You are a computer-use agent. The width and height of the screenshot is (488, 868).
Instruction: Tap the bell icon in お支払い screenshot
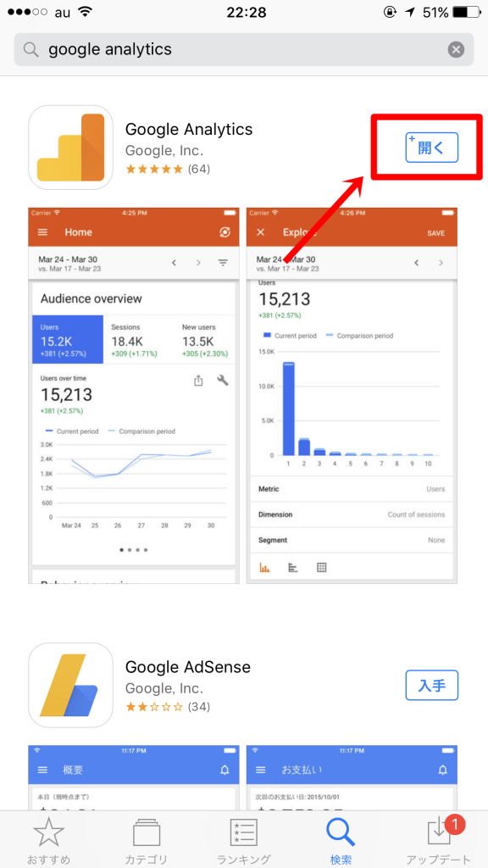click(442, 770)
